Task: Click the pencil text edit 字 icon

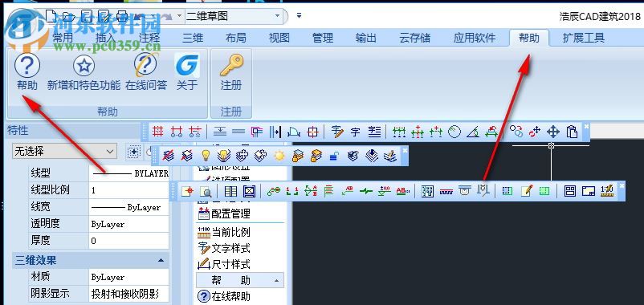Action: [x=337, y=132]
